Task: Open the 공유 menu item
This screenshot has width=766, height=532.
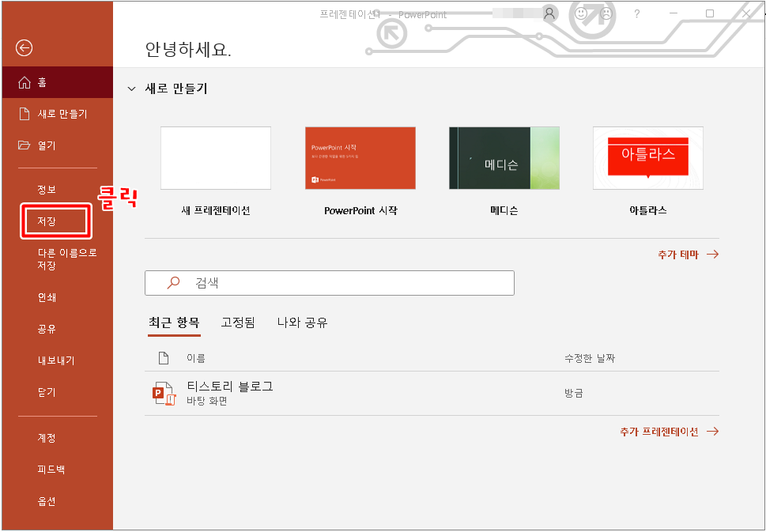Action: [x=47, y=329]
